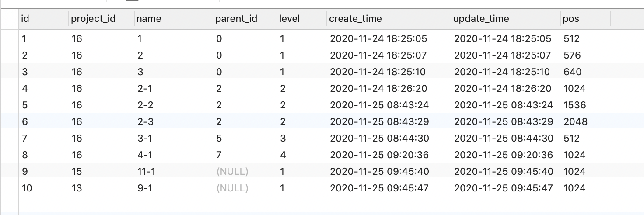644x215 pixels.
Task: Click the pos cell showing 1536
Action: (x=585, y=105)
